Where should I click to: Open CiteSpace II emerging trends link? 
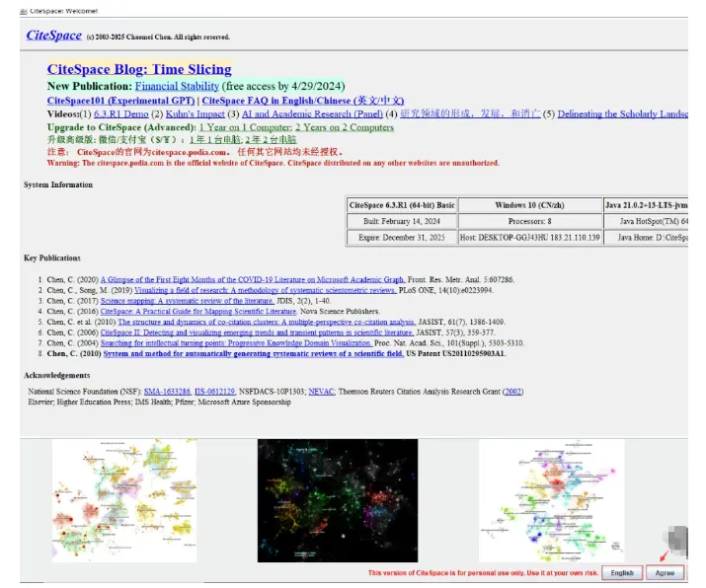coord(257,332)
